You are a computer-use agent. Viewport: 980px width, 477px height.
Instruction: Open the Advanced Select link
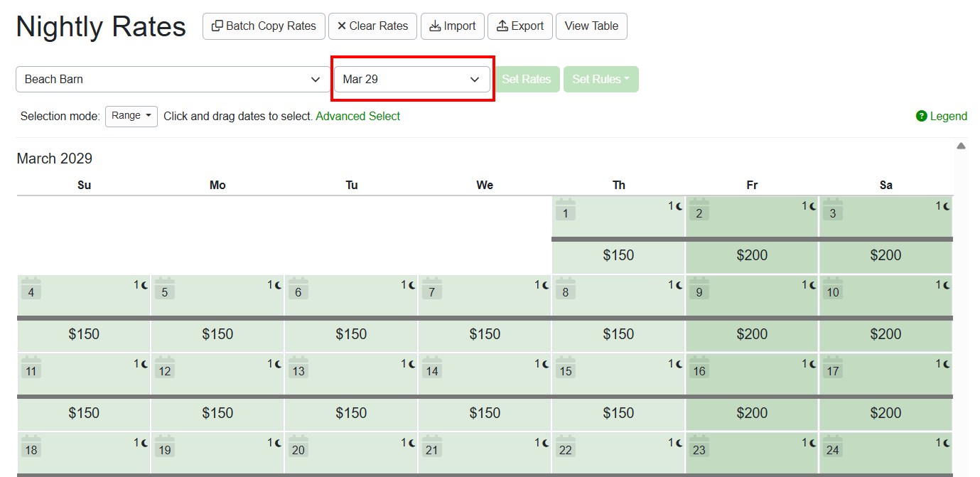pos(358,116)
